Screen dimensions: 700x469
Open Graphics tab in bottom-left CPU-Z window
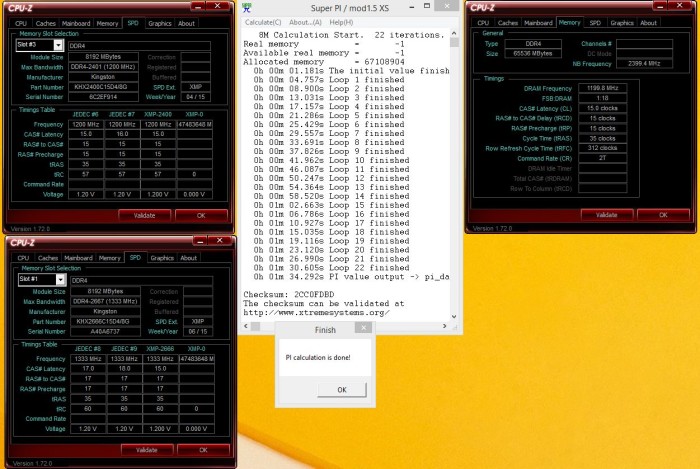pos(162,258)
